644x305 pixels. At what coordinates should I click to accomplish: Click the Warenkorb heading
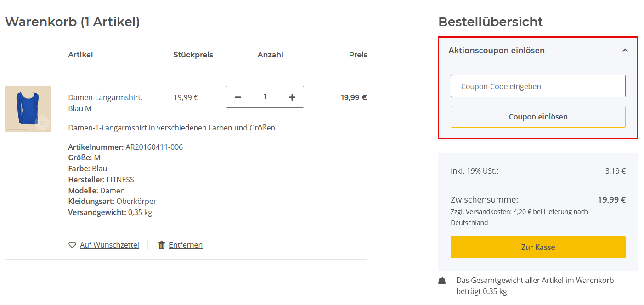(x=72, y=22)
